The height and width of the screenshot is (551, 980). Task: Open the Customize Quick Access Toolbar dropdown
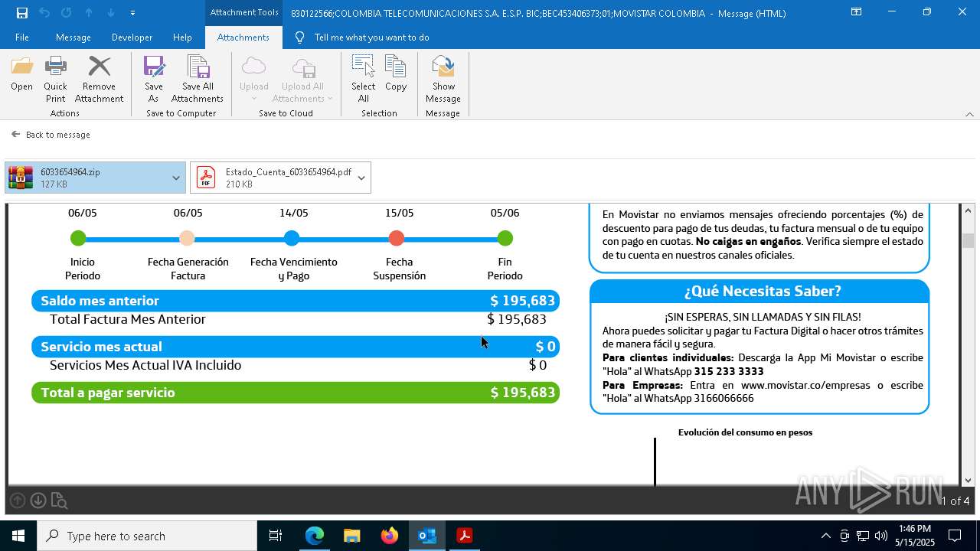(132, 13)
